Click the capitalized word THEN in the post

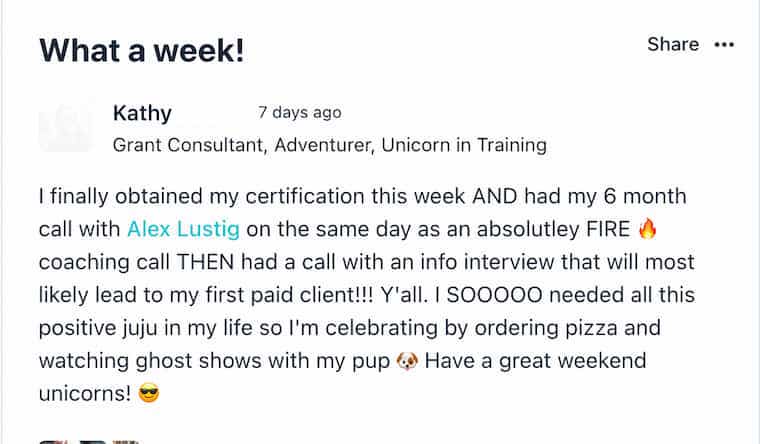click(x=206, y=262)
